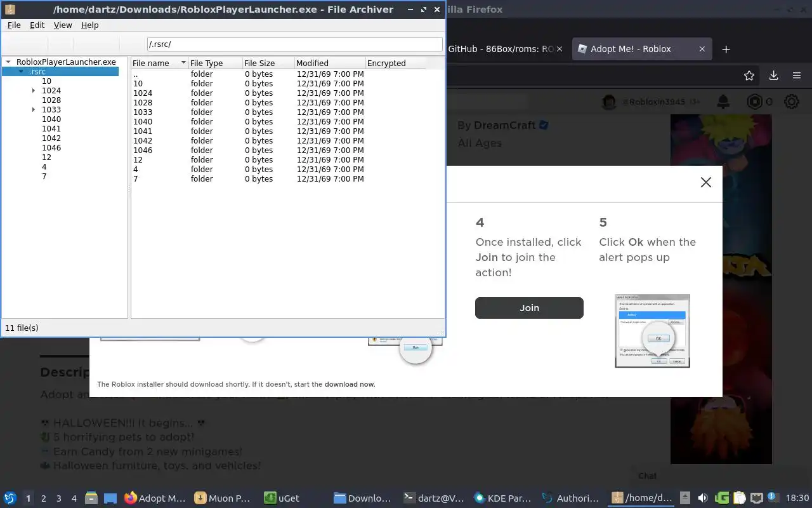This screenshot has width=812, height=508.
Task: Click the 18:30 taskbar clock
Action: pyautogui.click(x=797, y=498)
